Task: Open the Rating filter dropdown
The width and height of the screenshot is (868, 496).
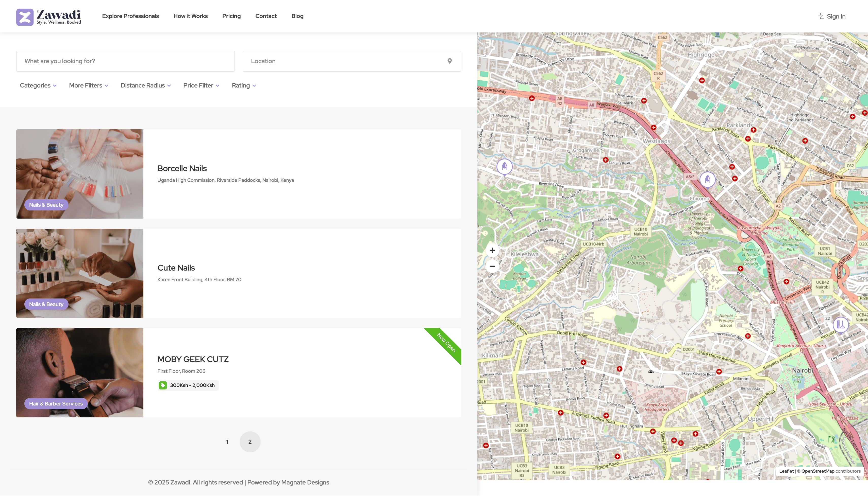Action: [243, 85]
